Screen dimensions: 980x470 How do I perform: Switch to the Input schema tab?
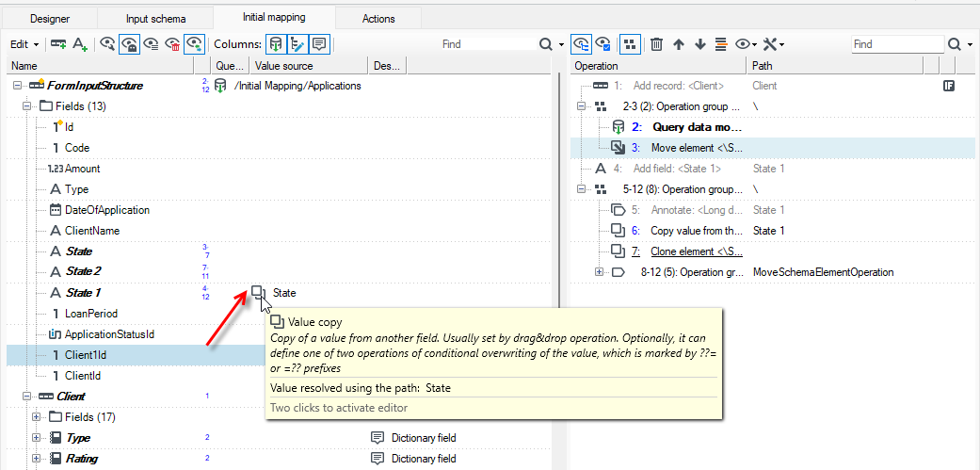tap(155, 19)
